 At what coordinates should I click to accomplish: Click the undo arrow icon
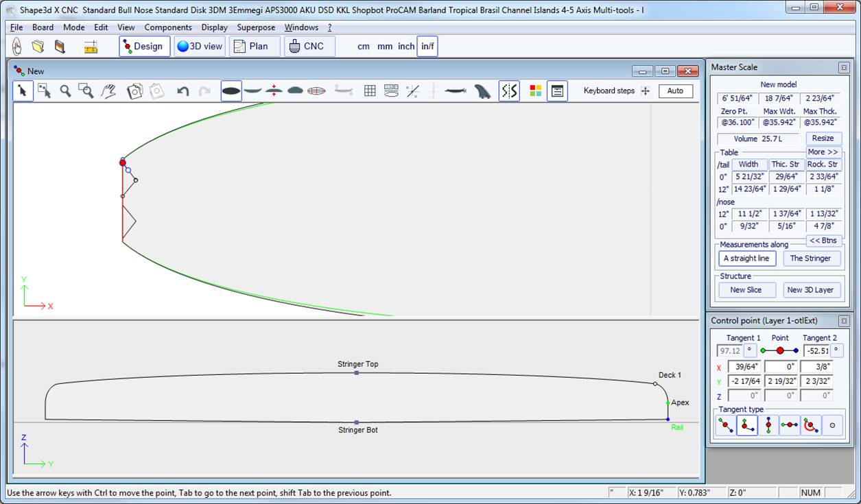pyautogui.click(x=182, y=91)
